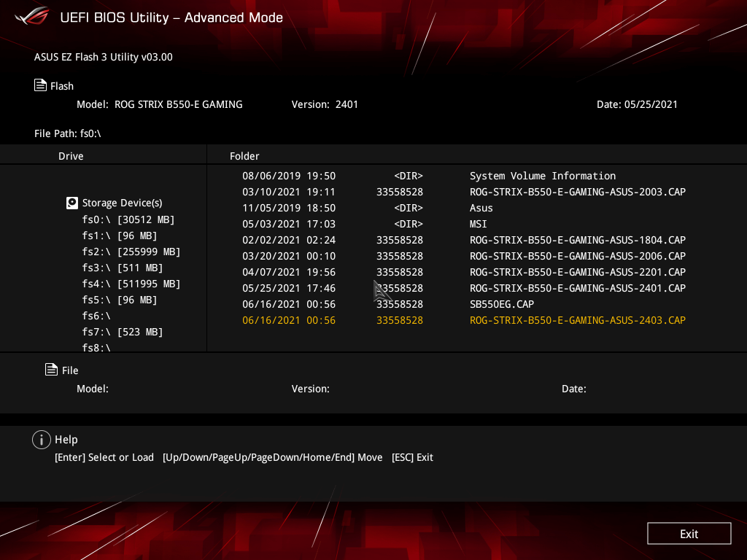The image size is (747, 560).
Task: Click the Storage Device(s) disk icon
Action: click(x=72, y=203)
